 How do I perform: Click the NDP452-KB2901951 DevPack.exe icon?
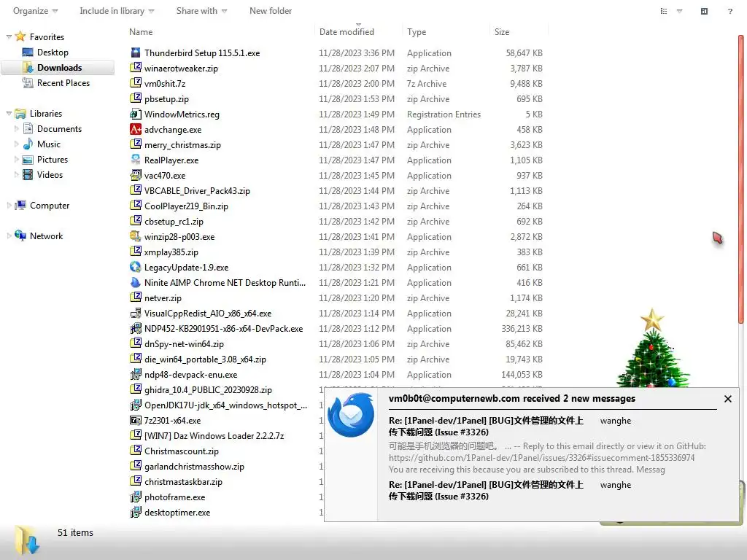(136, 328)
